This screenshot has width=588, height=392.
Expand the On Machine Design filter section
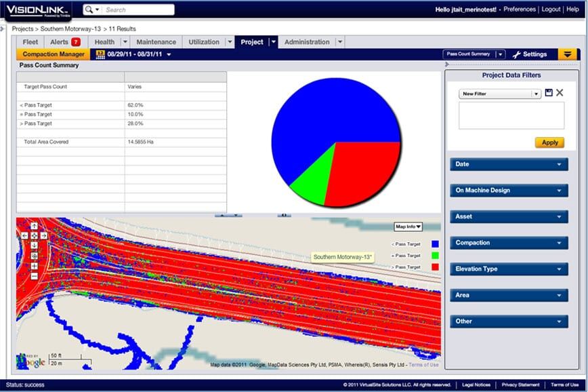(x=509, y=191)
